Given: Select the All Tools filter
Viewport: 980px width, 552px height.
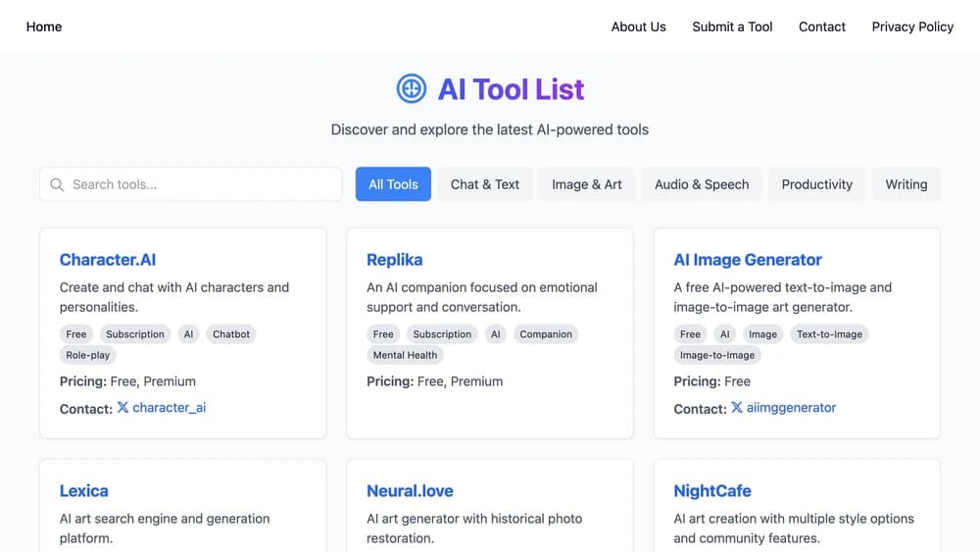Looking at the screenshot, I should (393, 183).
